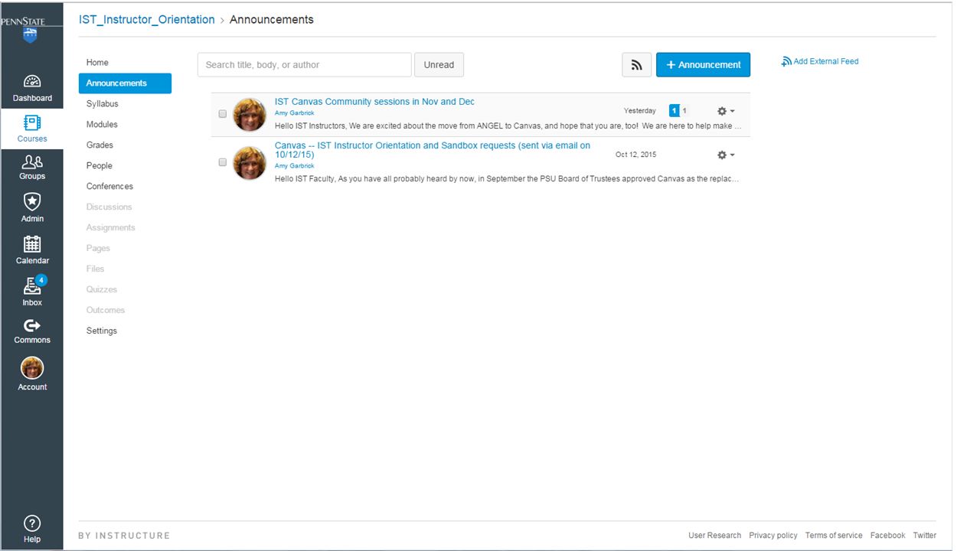Click author avatar for Sandbox requests announcement
The height and width of the screenshot is (551, 980).
pyautogui.click(x=250, y=163)
